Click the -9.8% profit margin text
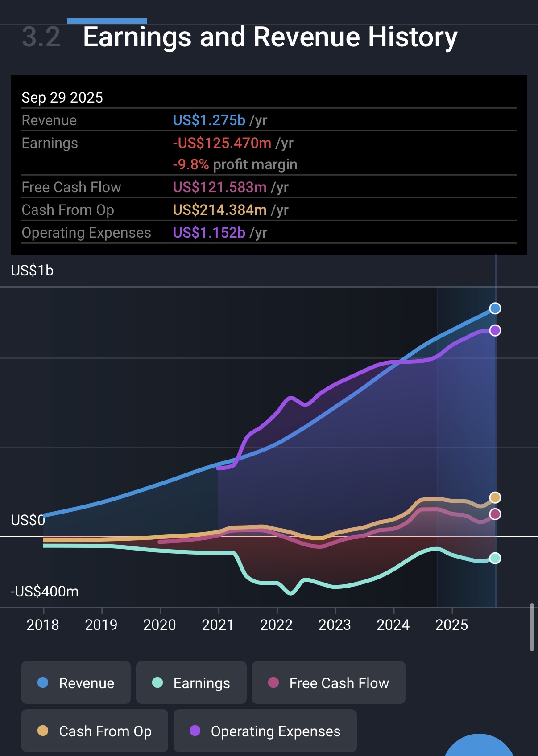 click(235, 164)
